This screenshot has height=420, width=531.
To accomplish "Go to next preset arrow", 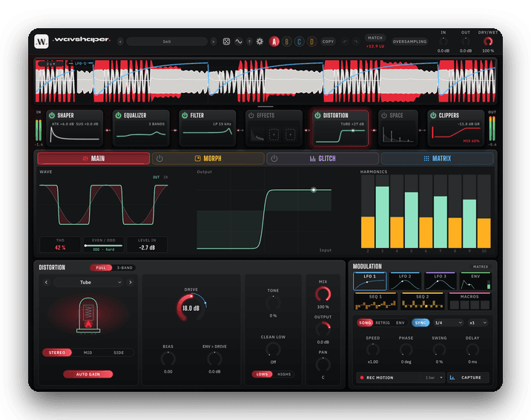I will 214,42.
